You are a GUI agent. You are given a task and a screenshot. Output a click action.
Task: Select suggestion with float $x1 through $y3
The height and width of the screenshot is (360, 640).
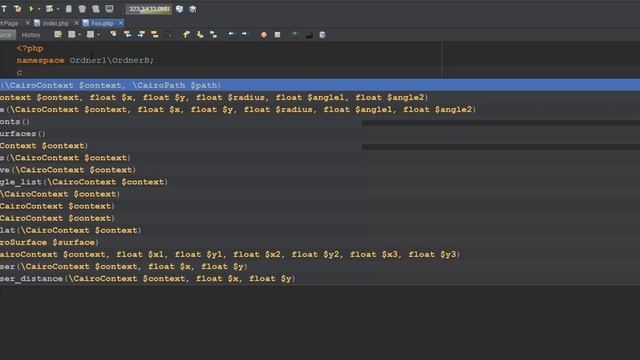[320, 254]
